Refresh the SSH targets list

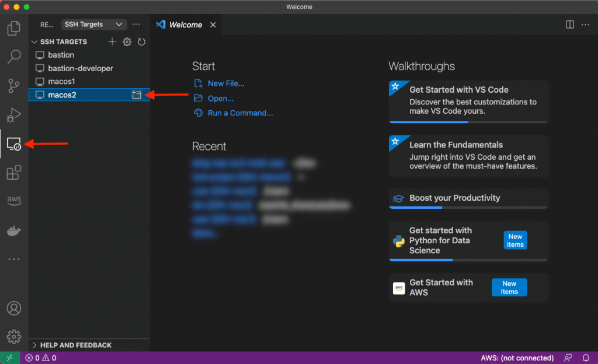pyautogui.click(x=141, y=41)
